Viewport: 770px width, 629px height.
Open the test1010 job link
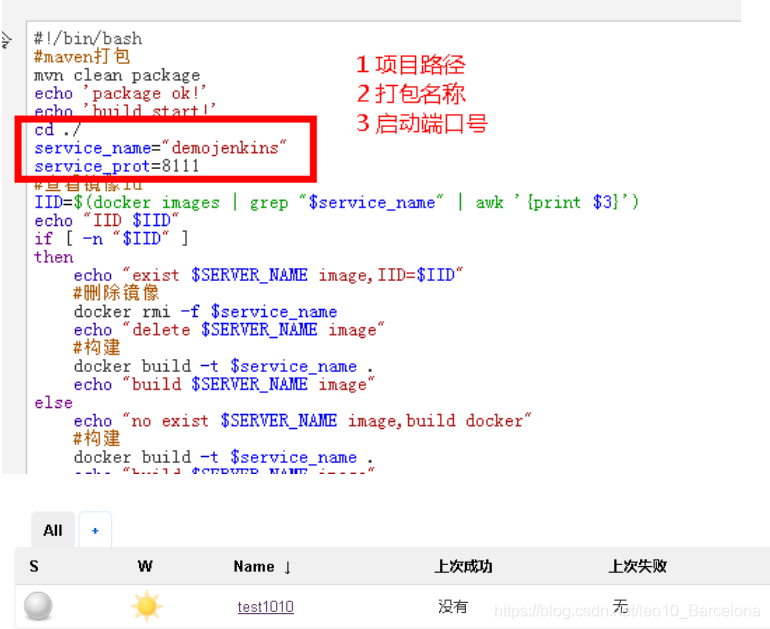(265, 607)
